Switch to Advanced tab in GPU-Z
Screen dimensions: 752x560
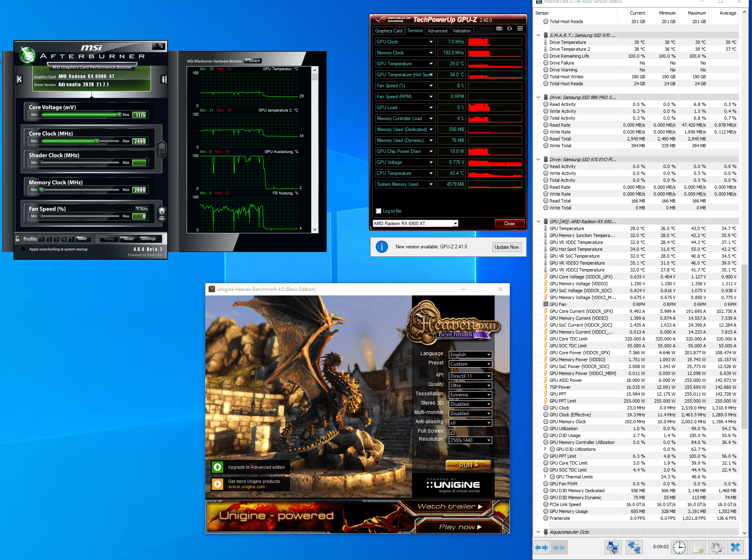(437, 31)
